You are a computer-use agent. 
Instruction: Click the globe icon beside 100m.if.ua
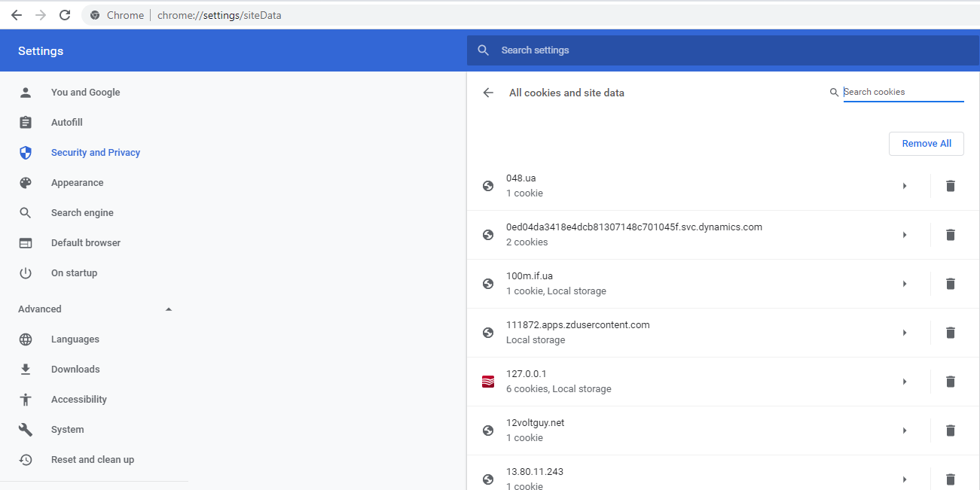pos(488,284)
